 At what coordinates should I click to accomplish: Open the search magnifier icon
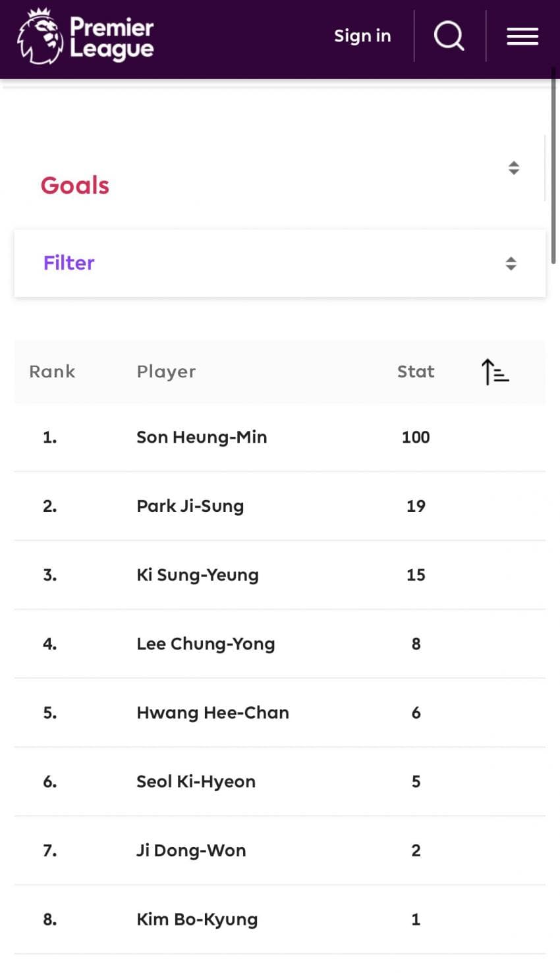pyautogui.click(x=449, y=36)
